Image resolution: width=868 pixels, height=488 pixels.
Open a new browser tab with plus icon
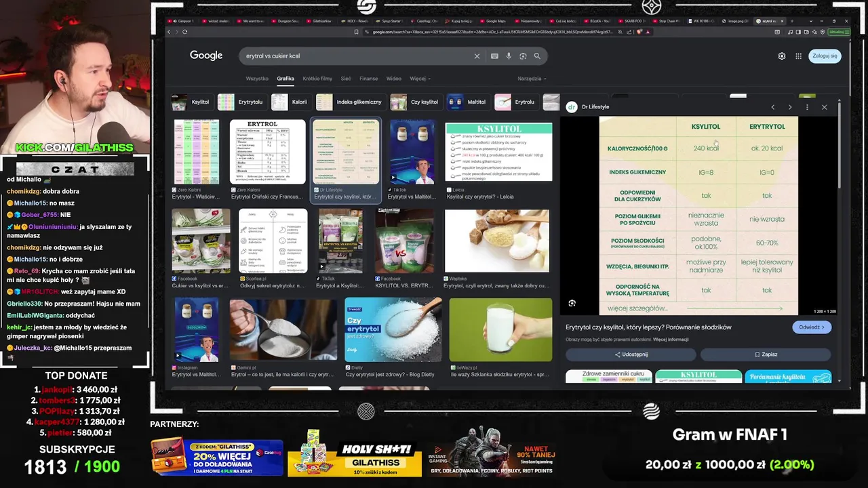(791, 21)
